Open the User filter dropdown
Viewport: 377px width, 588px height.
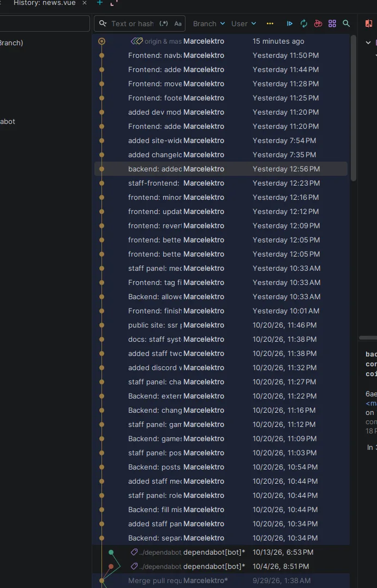point(243,23)
